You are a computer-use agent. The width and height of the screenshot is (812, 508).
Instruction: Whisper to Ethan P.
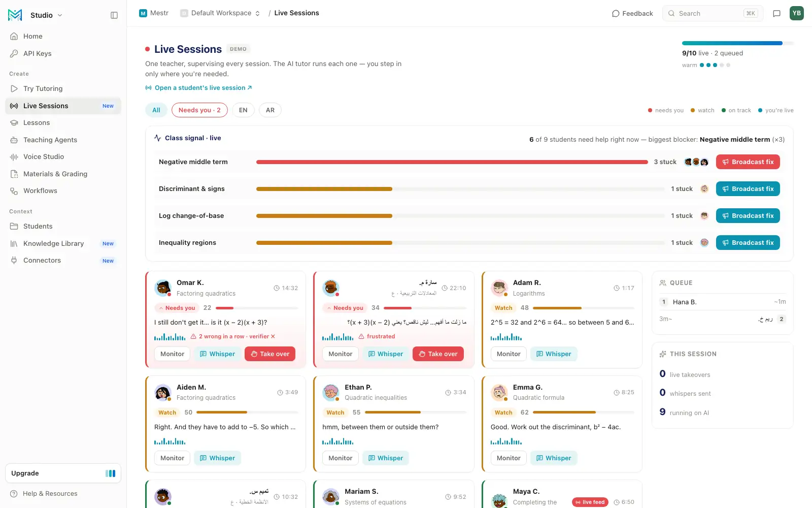tap(386, 458)
